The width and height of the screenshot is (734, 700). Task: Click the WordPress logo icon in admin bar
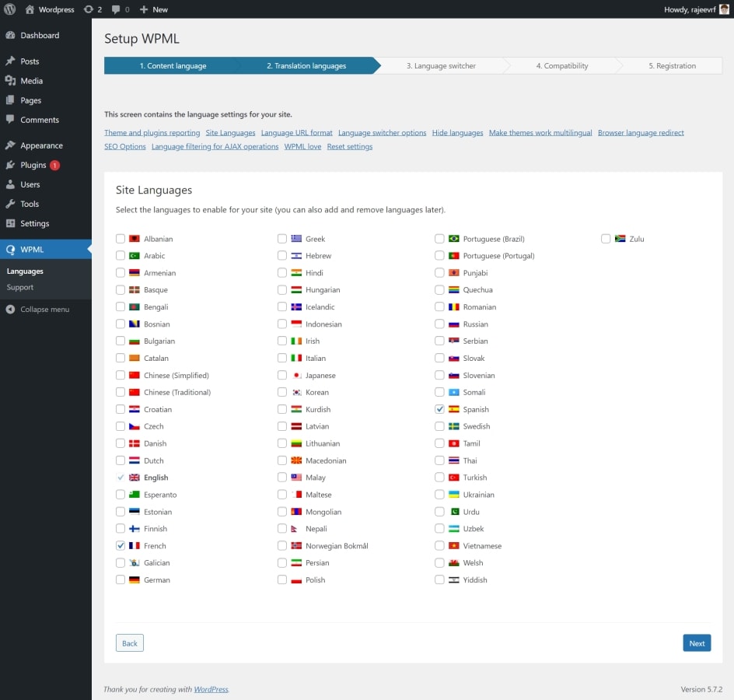(10, 9)
